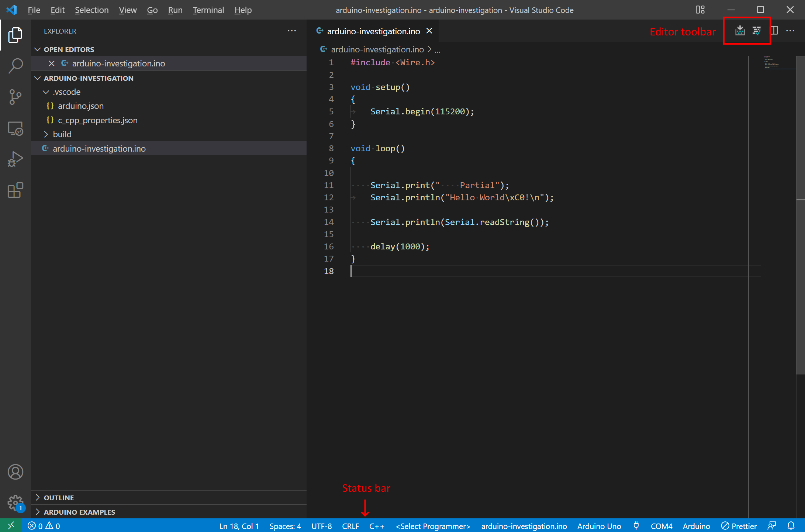The image size is (805, 532).
Task: Click Ln 18, Col 1 in status bar
Action: 239,526
